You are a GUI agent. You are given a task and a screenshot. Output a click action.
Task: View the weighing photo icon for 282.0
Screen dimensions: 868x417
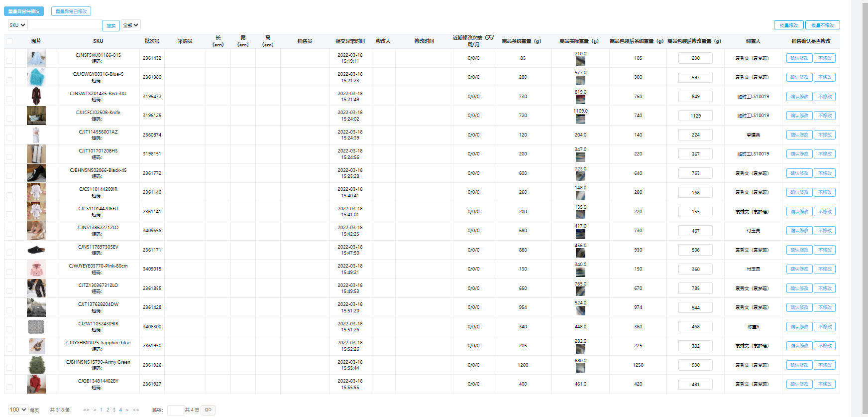(580, 349)
